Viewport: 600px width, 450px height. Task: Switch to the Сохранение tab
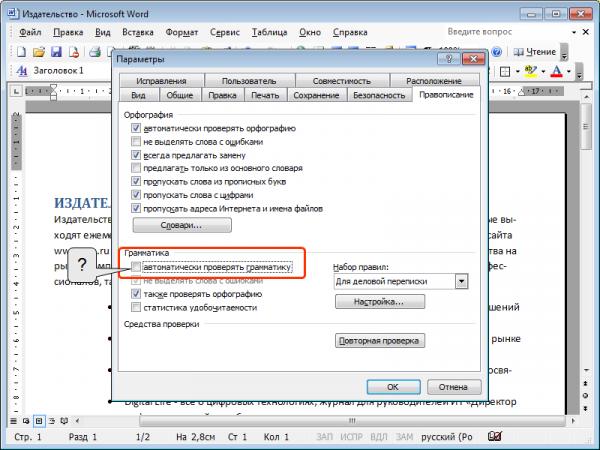tap(316, 95)
